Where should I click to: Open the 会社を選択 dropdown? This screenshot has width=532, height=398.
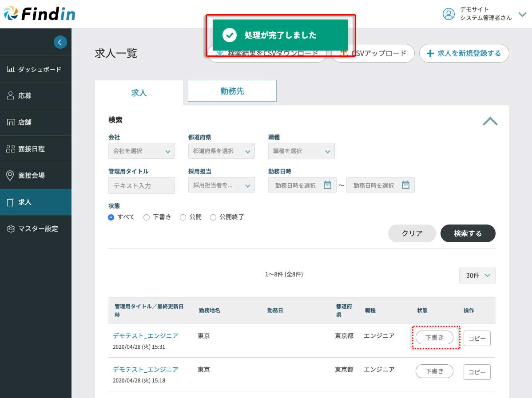click(x=141, y=151)
